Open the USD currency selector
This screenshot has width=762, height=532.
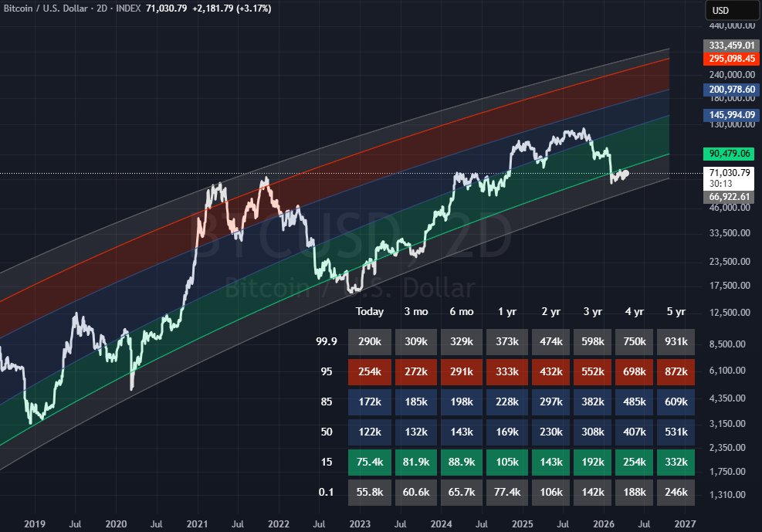(x=732, y=10)
